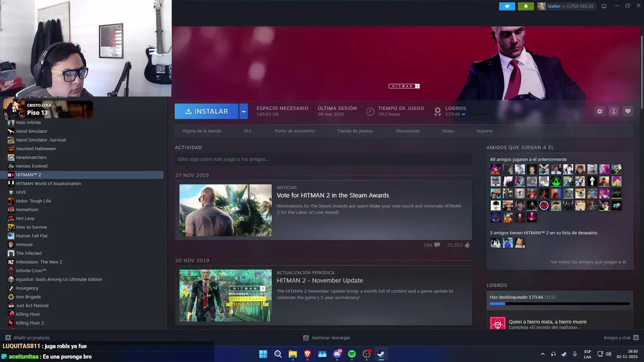
Task: Click the Steam taskbar icon
Action: click(x=381, y=354)
